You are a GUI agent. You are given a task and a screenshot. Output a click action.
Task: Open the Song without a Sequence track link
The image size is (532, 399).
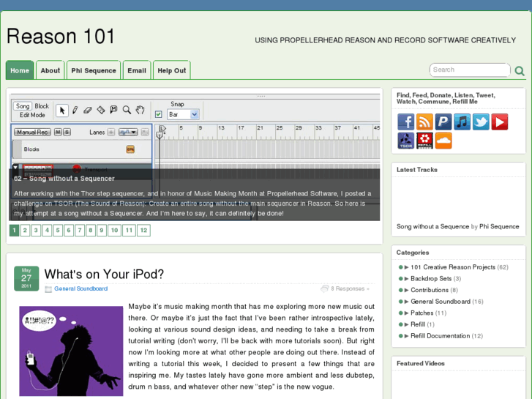pyautogui.click(x=432, y=226)
